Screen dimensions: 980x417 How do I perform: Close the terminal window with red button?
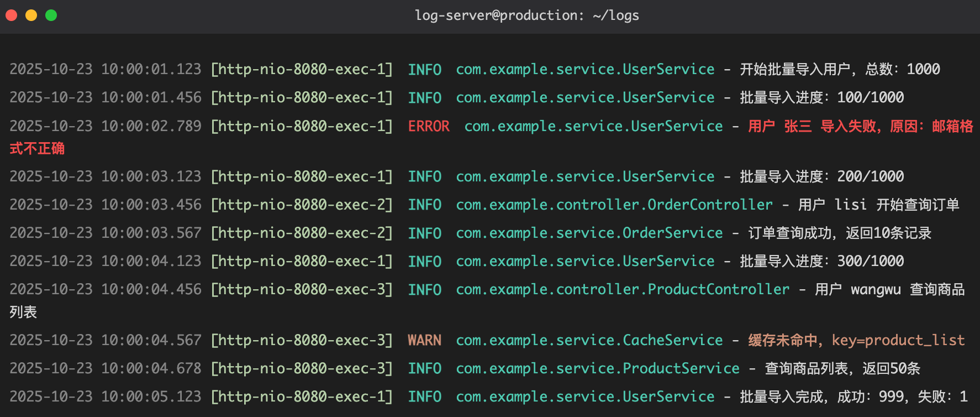coord(11,15)
